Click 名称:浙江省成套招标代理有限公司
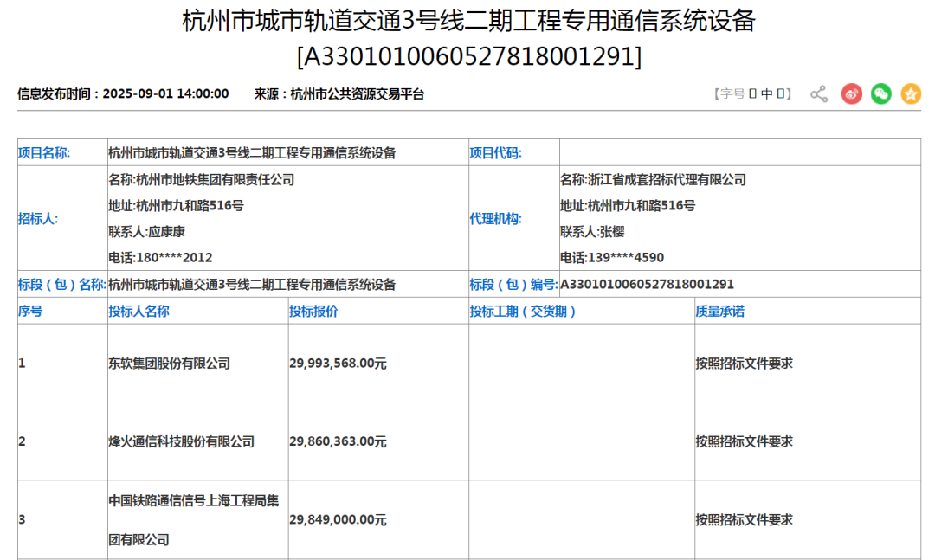 pos(653,179)
